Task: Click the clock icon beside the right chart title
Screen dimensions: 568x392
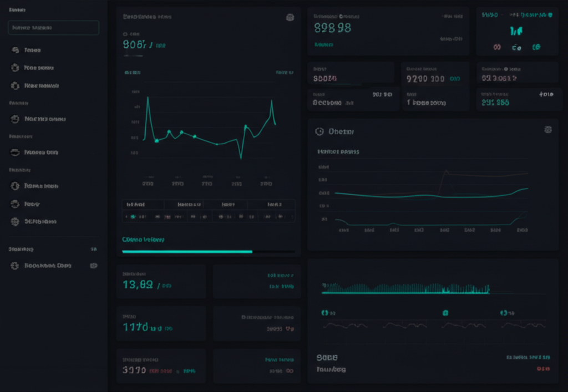Action: tap(319, 131)
